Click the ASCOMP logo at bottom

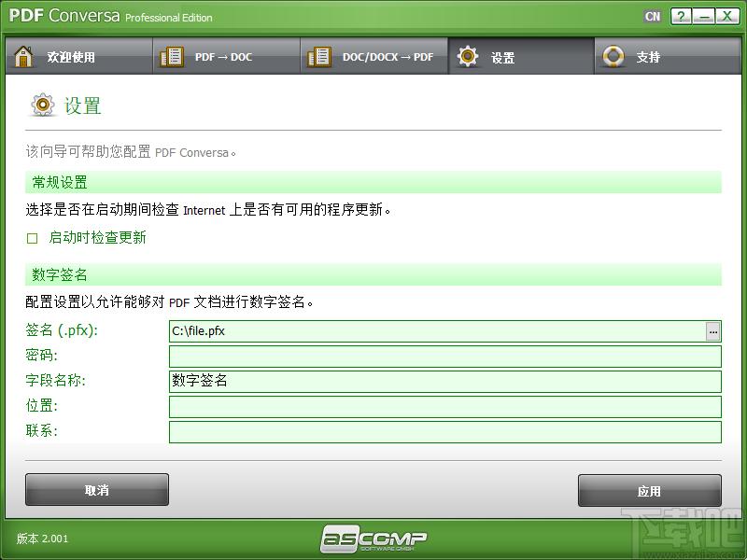point(373,539)
